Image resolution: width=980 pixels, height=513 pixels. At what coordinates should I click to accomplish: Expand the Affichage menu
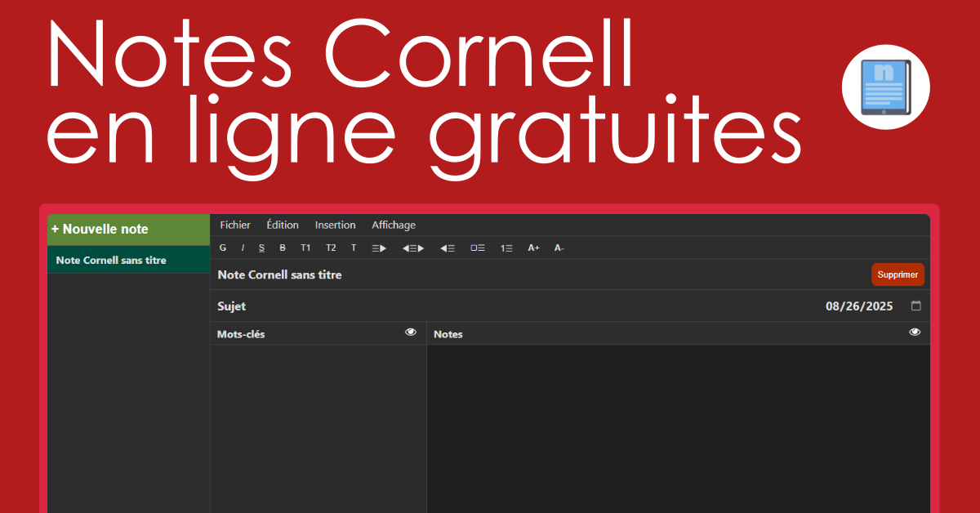coord(394,225)
